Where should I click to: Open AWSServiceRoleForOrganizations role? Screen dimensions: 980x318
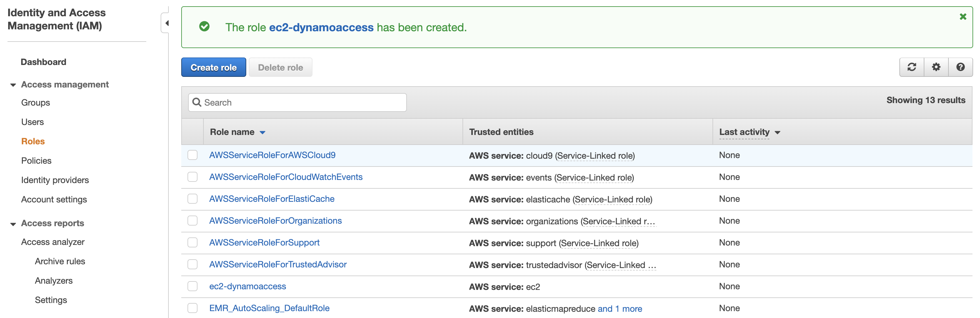pos(275,221)
